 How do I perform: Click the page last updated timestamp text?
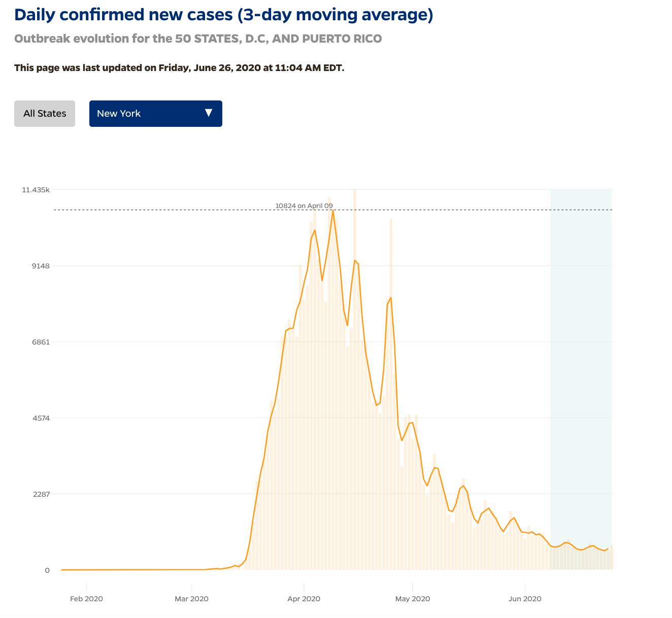coord(179,67)
